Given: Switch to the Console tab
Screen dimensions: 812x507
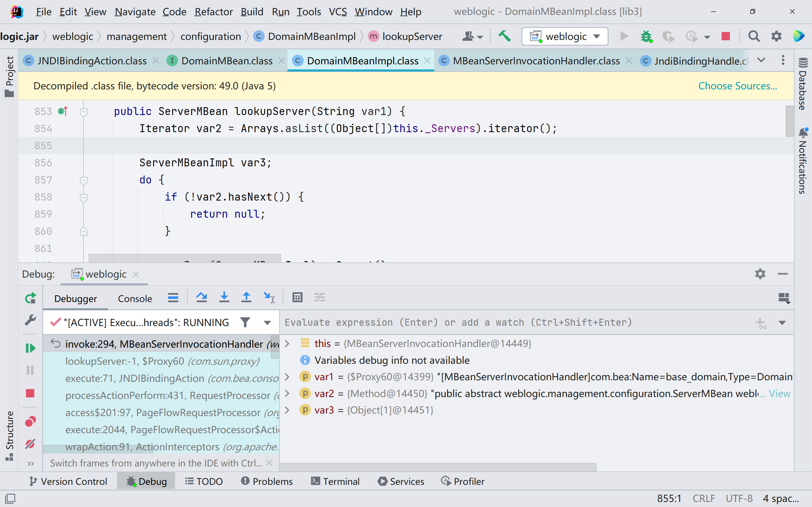Looking at the screenshot, I should pos(134,298).
